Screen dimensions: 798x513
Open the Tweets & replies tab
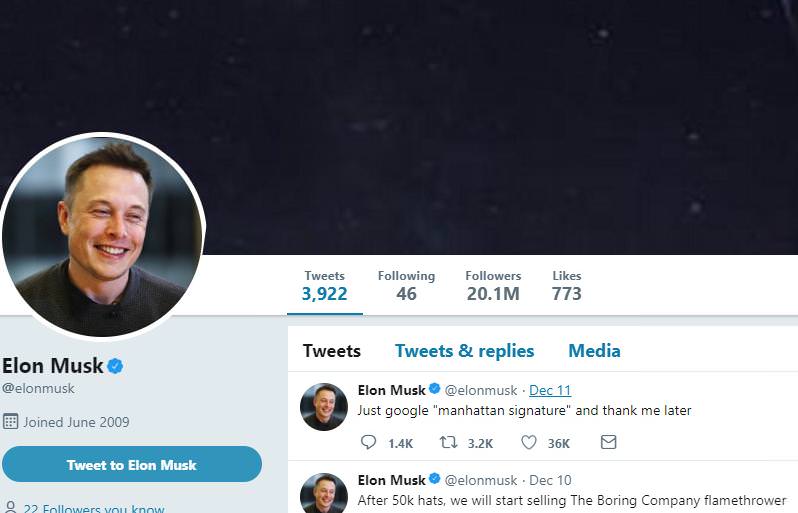pos(464,351)
